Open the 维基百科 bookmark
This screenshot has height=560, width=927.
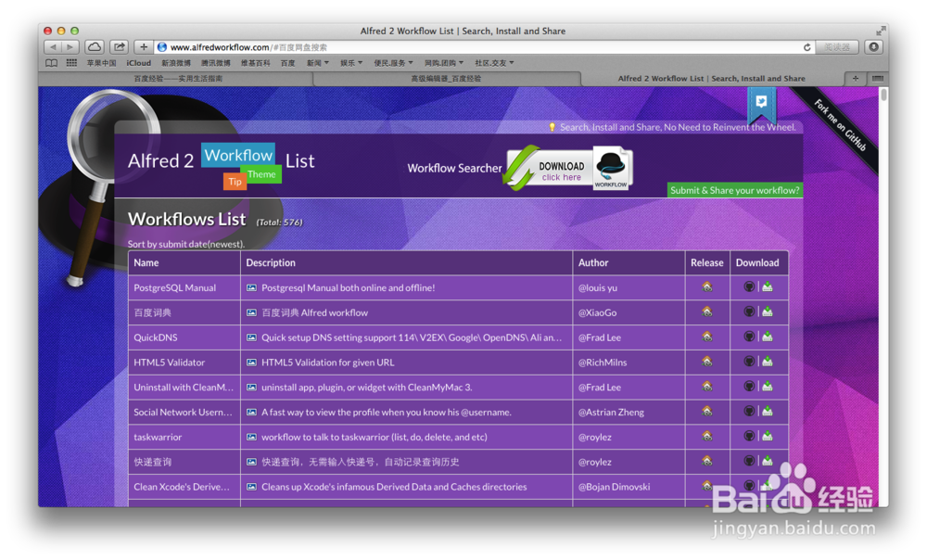point(256,63)
